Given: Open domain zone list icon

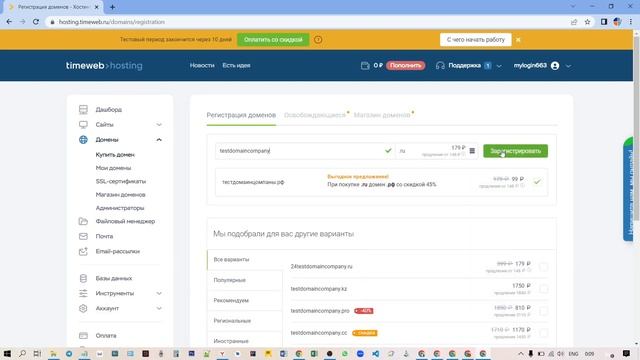Looking at the screenshot, I should click(x=472, y=151).
